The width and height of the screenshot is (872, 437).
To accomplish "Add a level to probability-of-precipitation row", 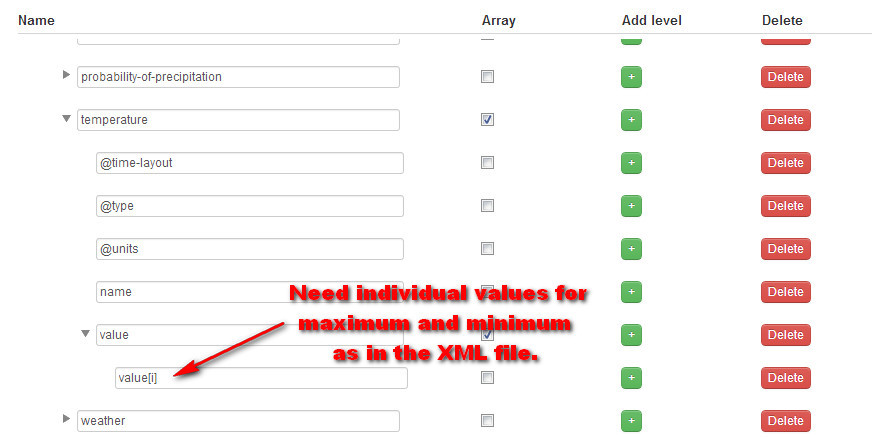I will point(630,77).
